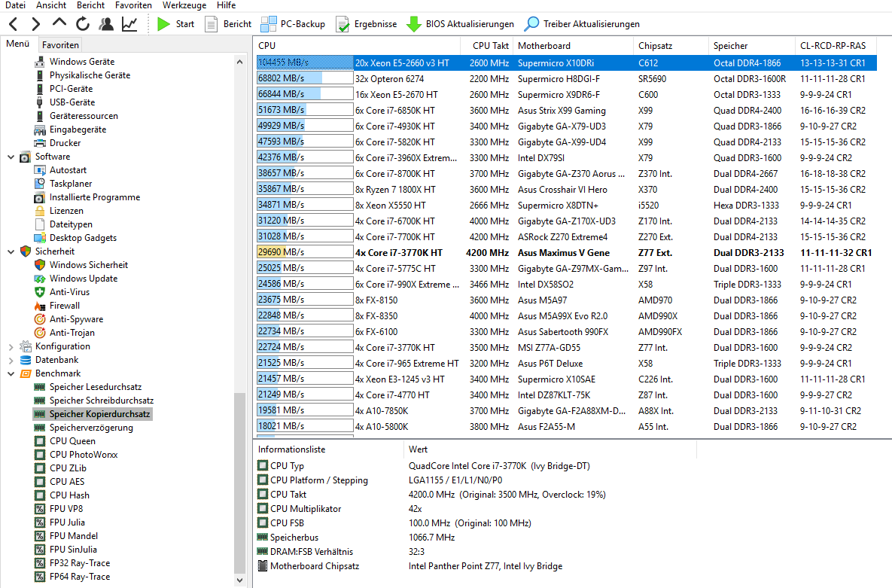The image size is (892, 588).
Task: Open the user icon in the toolbar
Action: tap(106, 24)
